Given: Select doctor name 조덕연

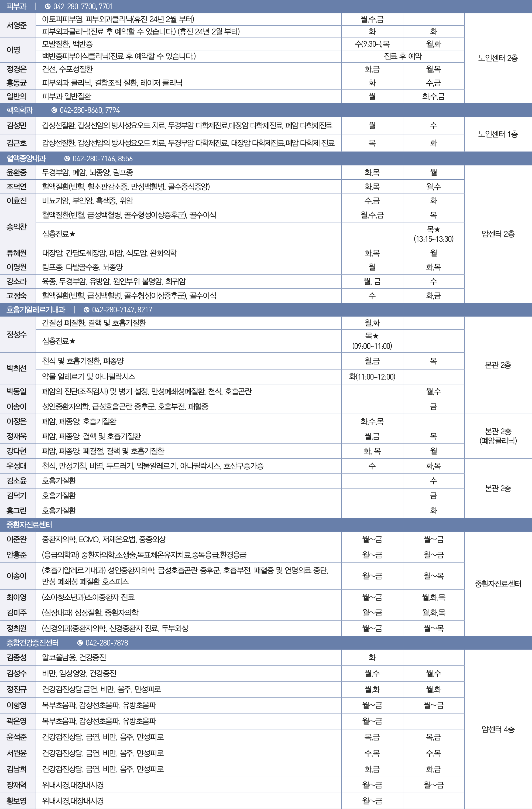Looking at the screenshot, I should [17, 187].
